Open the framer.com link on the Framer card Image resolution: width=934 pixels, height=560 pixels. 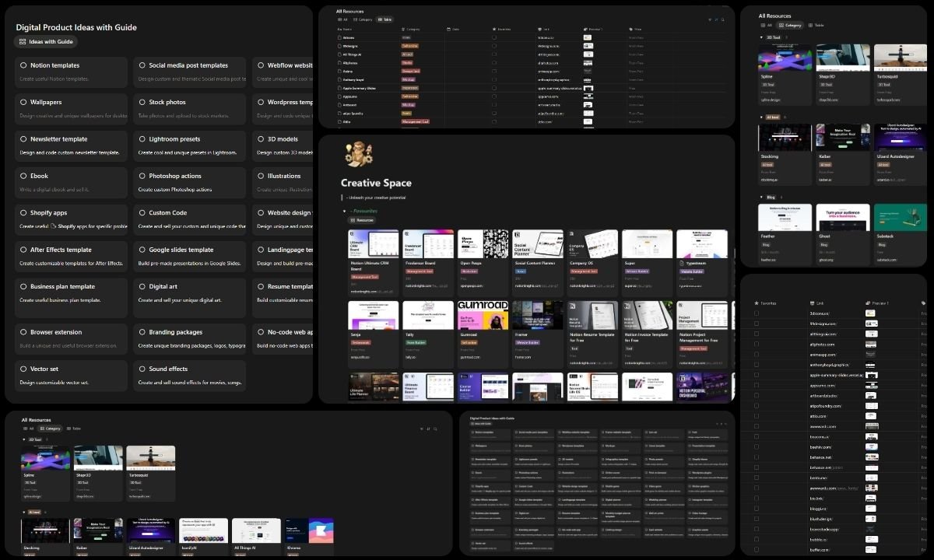point(523,357)
